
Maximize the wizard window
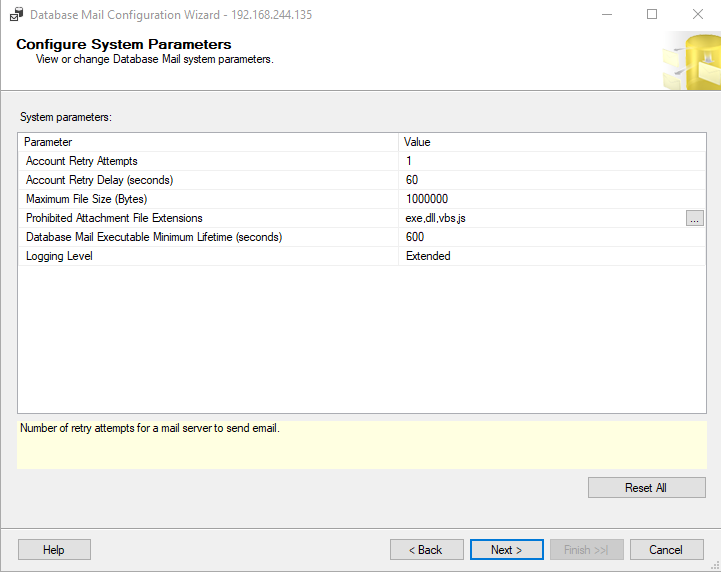click(652, 14)
